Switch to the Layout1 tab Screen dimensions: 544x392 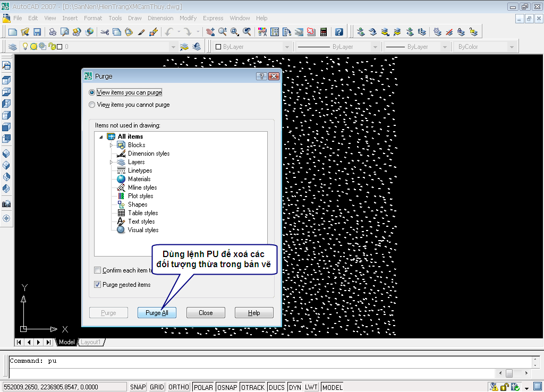[x=90, y=342]
